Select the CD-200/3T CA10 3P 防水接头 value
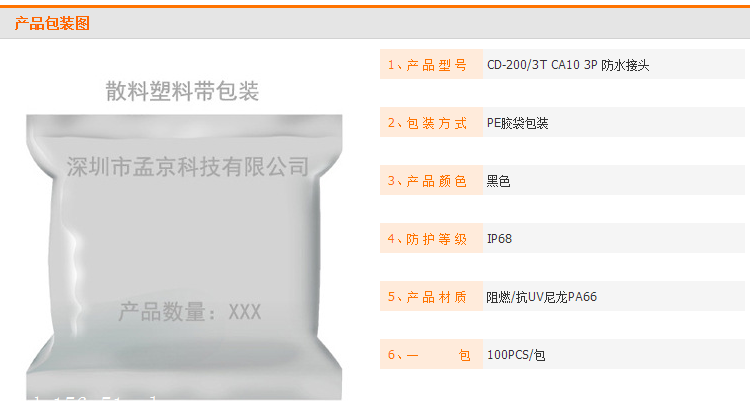The image size is (750, 418). (x=568, y=65)
